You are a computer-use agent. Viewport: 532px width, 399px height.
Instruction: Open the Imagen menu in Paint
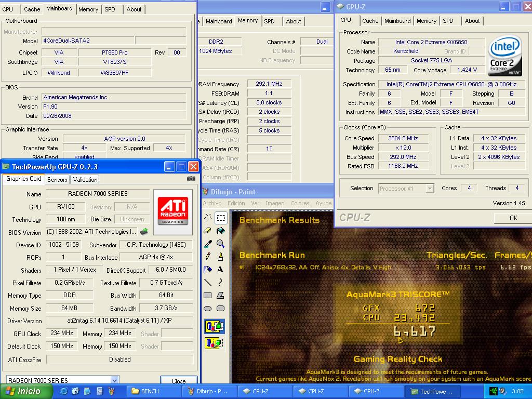pos(275,203)
